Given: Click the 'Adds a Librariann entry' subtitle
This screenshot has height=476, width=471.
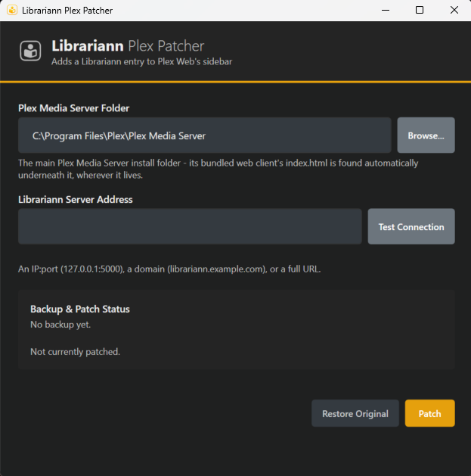Looking at the screenshot, I should (x=141, y=61).
